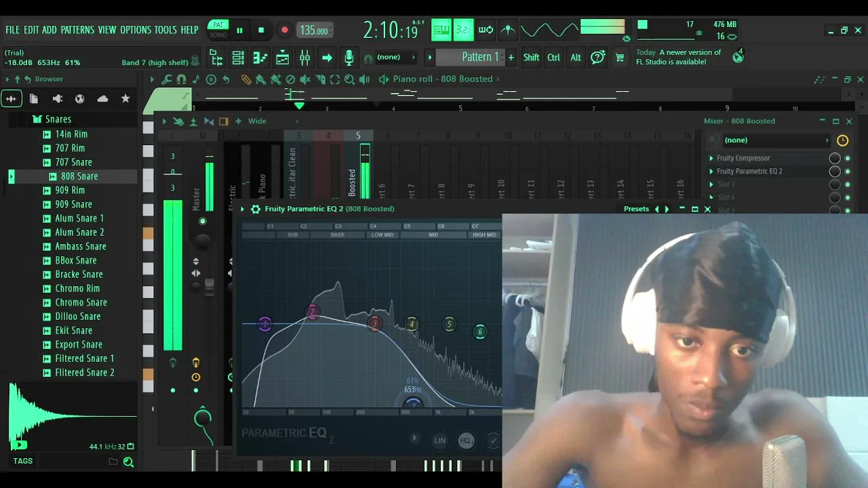Click the Alt modifier button
This screenshot has width=868, height=488.
(576, 58)
